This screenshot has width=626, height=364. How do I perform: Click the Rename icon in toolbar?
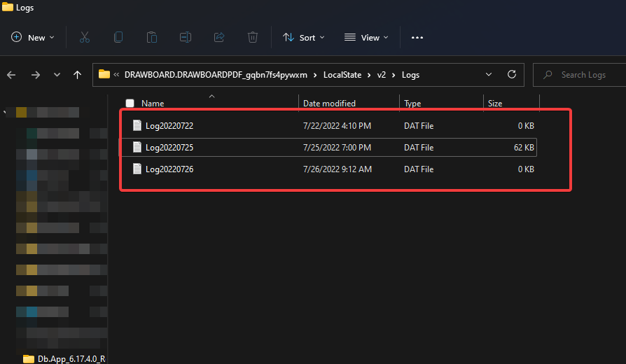tap(186, 38)
